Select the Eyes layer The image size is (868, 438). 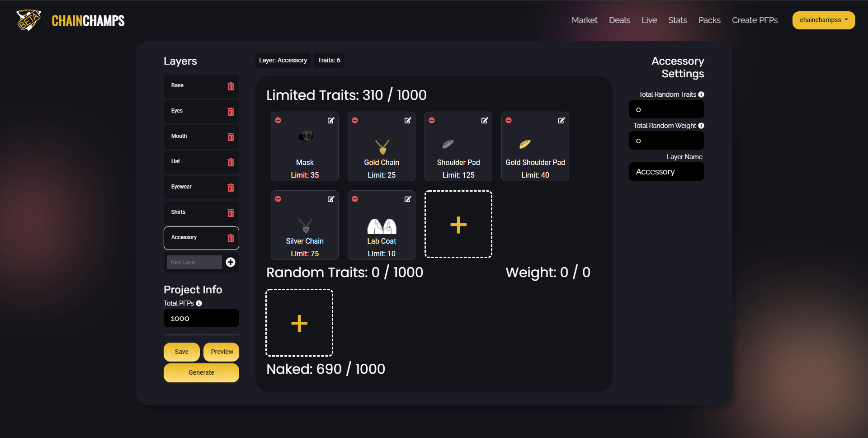[201, 112]
